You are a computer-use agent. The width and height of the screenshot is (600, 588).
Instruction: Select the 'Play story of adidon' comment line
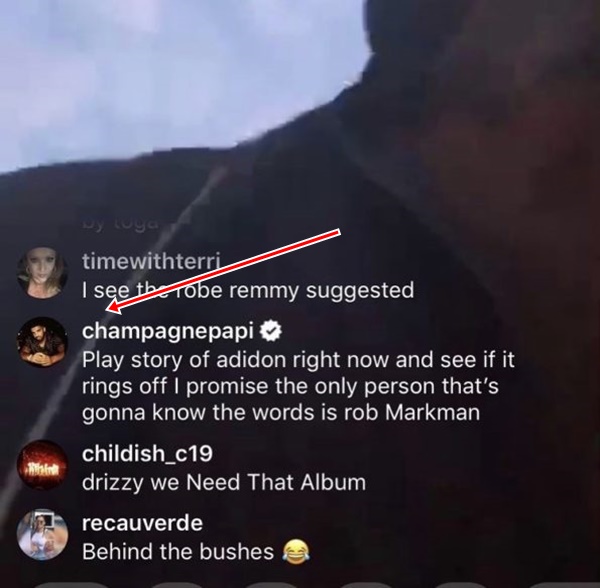[298, 360]
